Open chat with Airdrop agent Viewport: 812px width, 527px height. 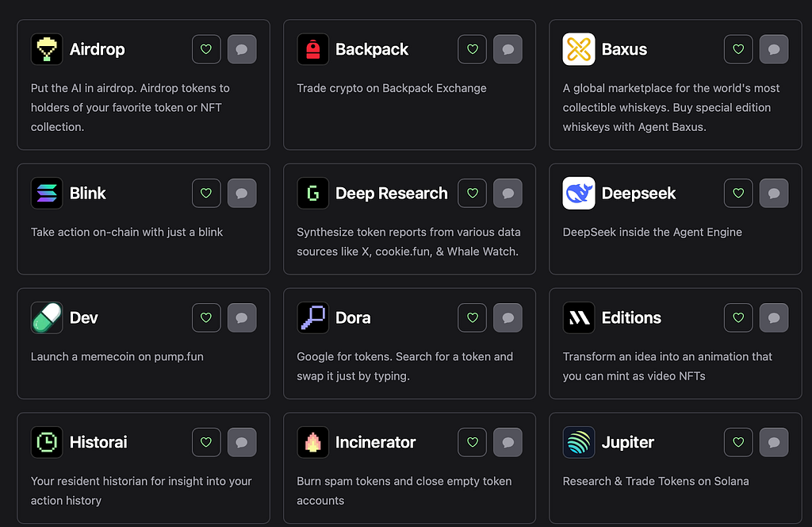click(x=242, y=49)
